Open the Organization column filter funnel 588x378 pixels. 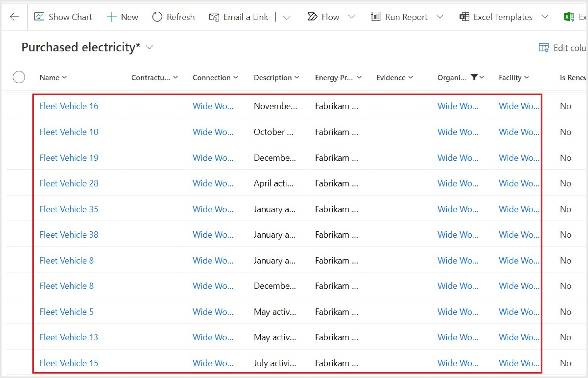click(474, 77)
